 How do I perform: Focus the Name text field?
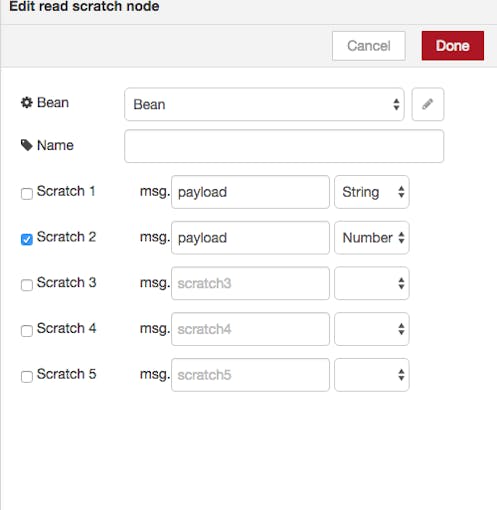(284, 146)
